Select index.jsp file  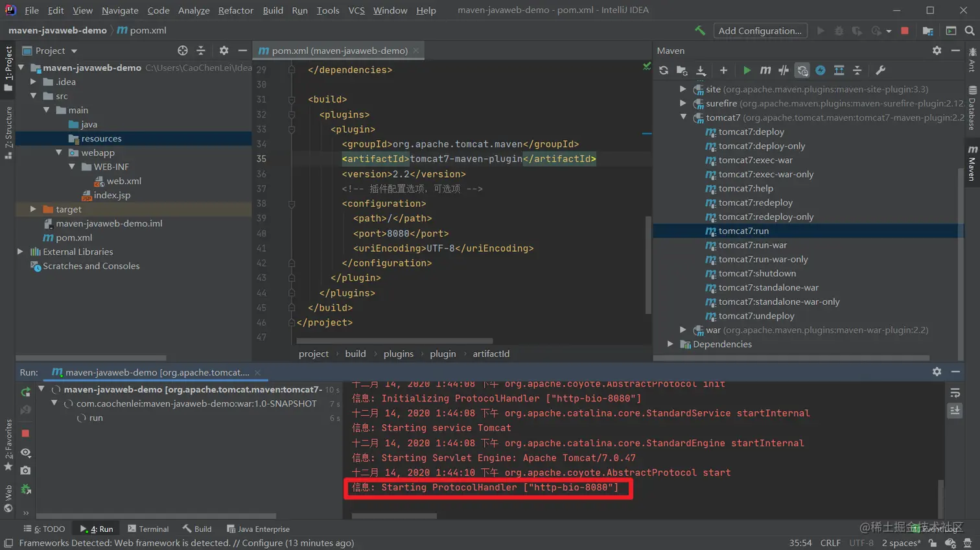coord(112,195)
